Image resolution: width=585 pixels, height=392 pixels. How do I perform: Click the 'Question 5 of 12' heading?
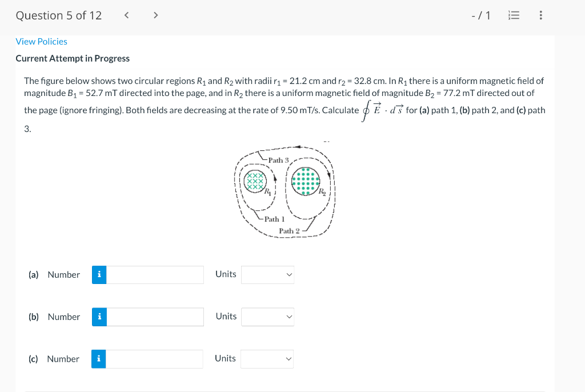[59, 15]
